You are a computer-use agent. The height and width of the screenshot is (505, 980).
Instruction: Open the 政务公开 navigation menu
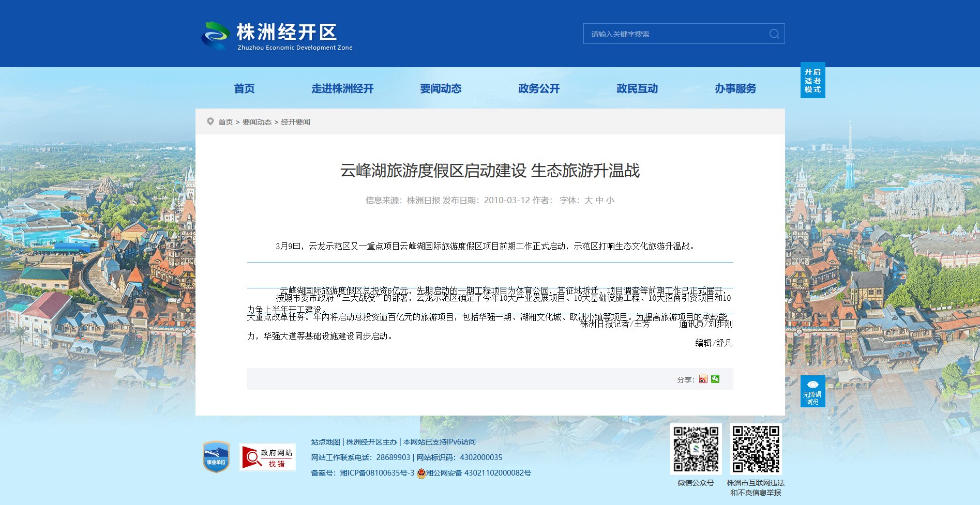tap(539, 89)
